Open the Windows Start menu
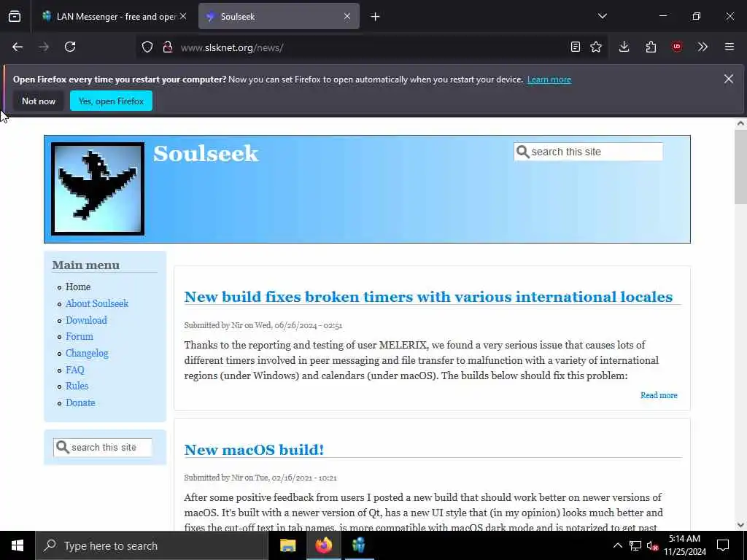Viewport: 747px width, 560px height. click(x=18, y=545)
